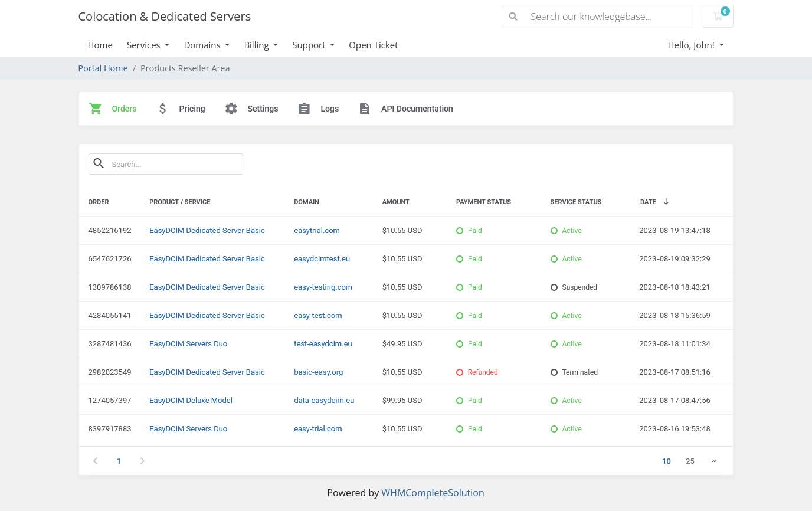Image resolution: width=812 pixels, height=511 pixels.
Task: Sort by Order column header
Action: (x=99, y=202)
